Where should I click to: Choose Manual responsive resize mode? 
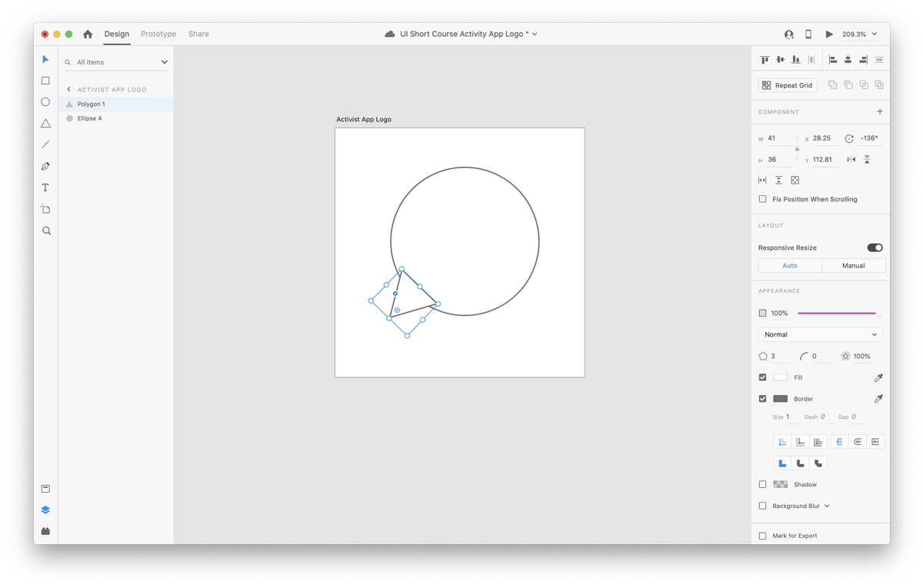pyautogui.click(x=854, y=265)
